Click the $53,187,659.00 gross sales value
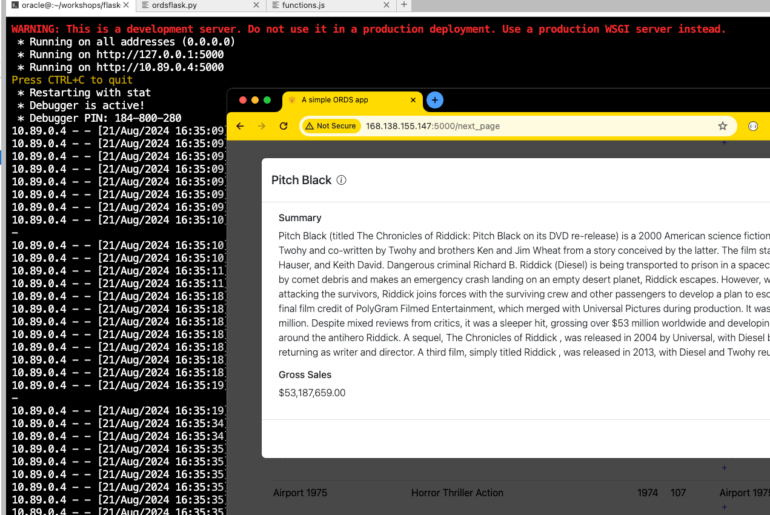The width and height of the screenshot is (770, 515). pyautogui.click(x=312, y=393)
